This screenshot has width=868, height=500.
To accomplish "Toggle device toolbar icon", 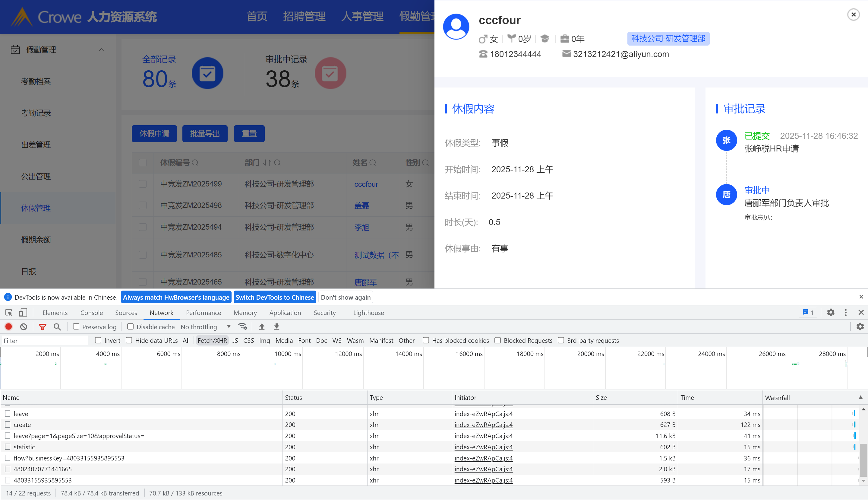I will pyautogui.click(x=23, y=313).
